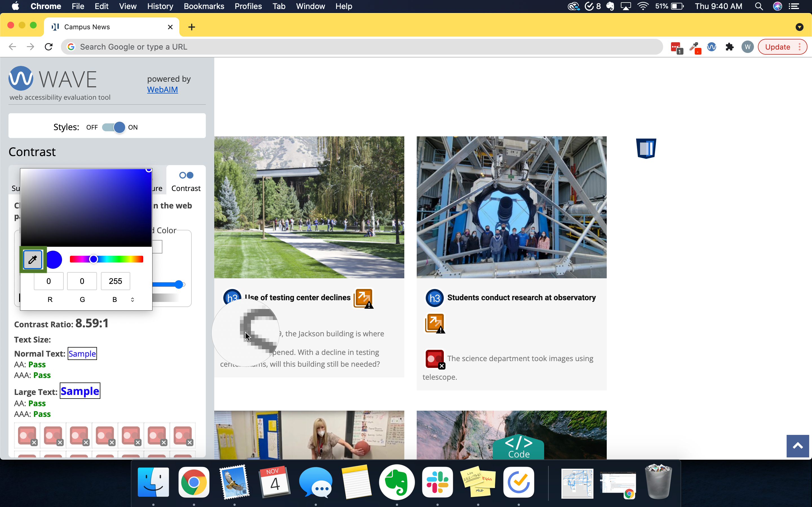Click the scroll-to-top arrow button

coord(798,446)
